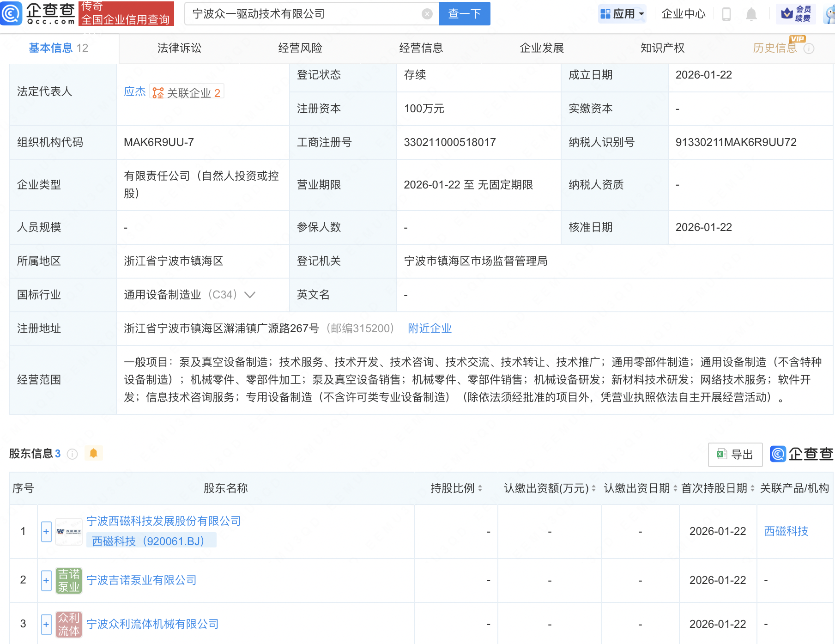Open the mobile phone app icon

pyautogui.click(x=726, y=14)
